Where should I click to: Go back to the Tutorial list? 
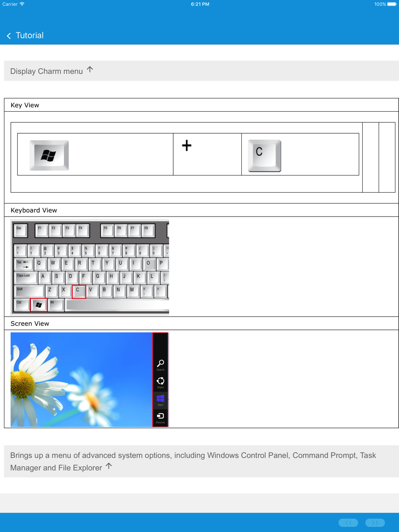(x=25, y=35)
